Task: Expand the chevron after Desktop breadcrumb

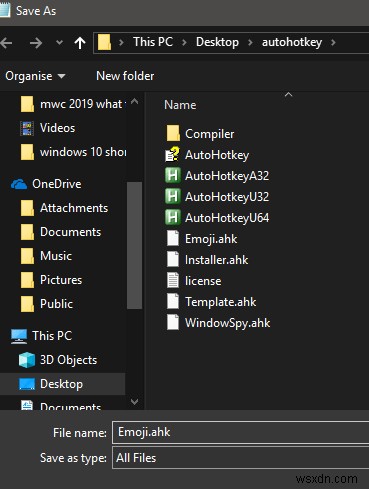Action: pyautogui.click(x=250, y=43)
